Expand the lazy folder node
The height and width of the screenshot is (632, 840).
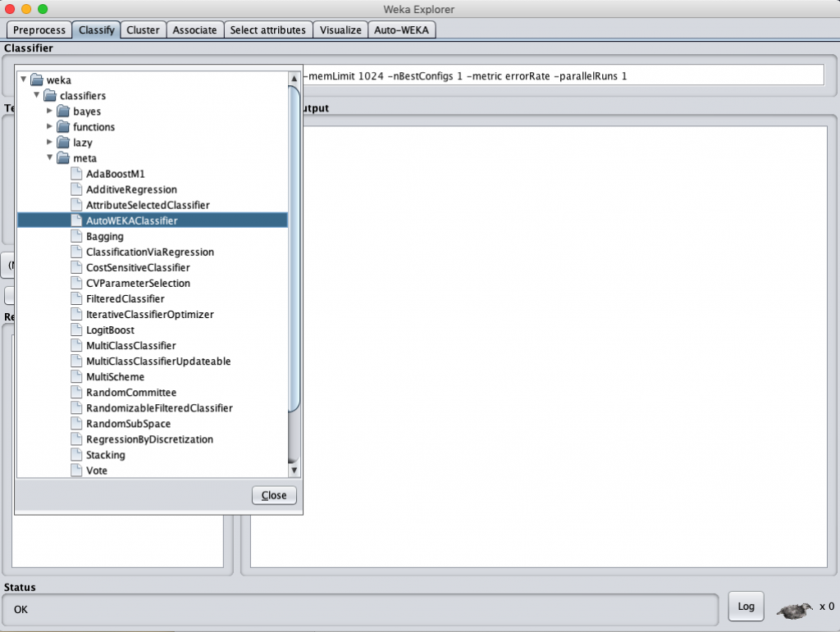click(49, 142)
